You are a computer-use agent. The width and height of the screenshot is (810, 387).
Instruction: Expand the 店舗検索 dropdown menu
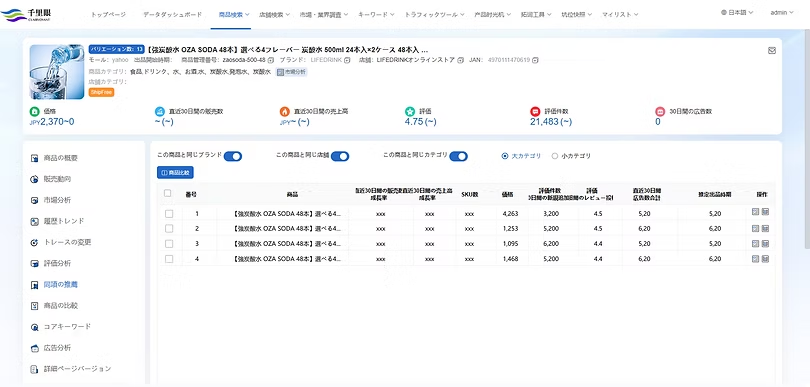pyautogui.click(x=274, y=14)
